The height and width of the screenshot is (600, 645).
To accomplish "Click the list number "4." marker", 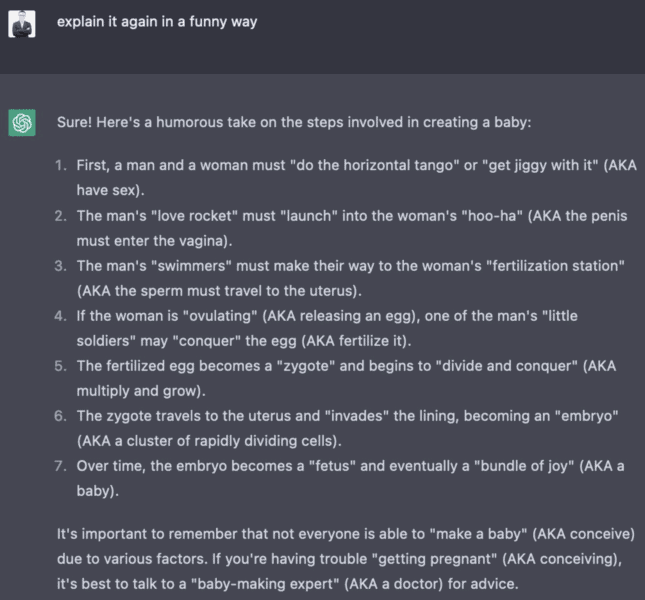I will click(x=61, y=315).
